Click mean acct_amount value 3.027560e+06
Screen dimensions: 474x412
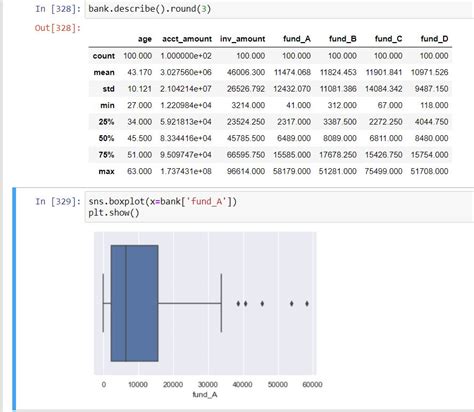[186, 72]
